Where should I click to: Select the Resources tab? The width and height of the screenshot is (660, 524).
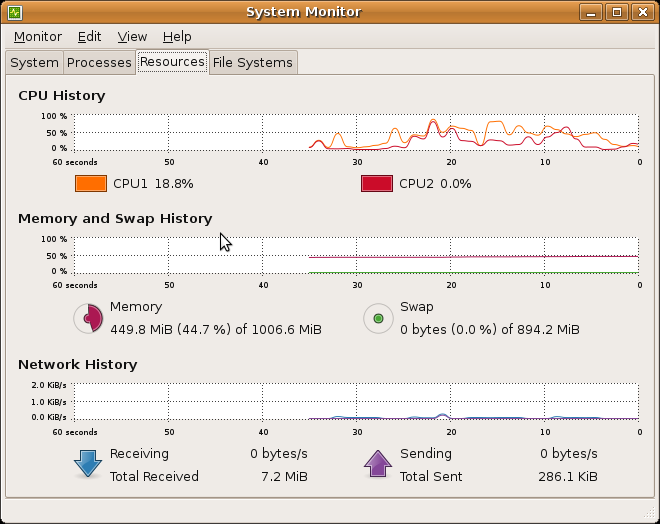(172, 62)
